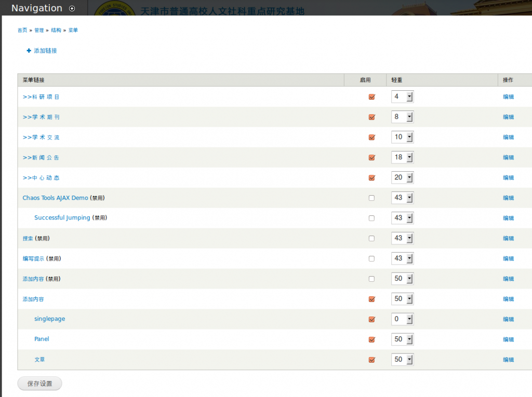Go to 首页 breadcrumb link
The width and height of the screenshot is (532, 397).
click(x=22, y=30)
